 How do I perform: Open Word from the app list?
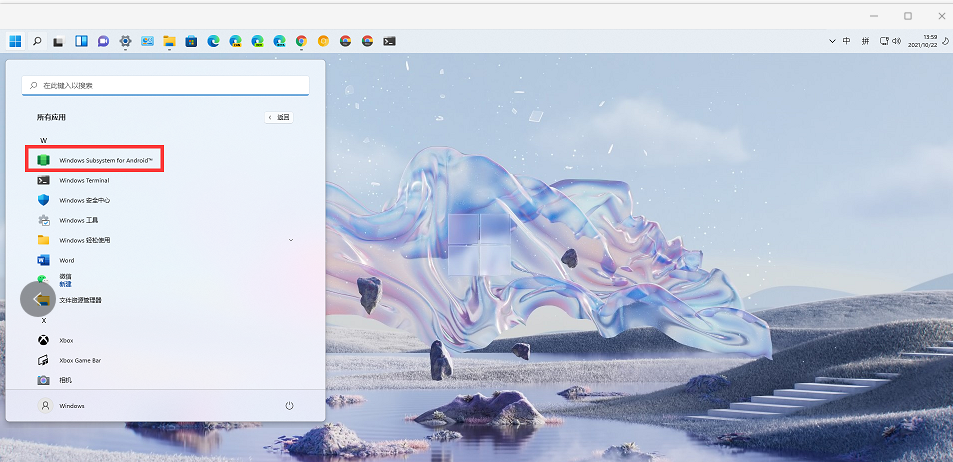[x=66, y=260]
